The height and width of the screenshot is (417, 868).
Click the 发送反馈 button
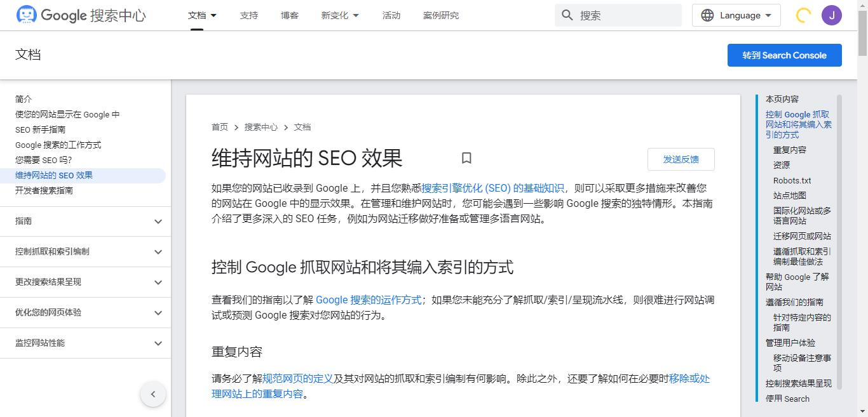point(681,159)
